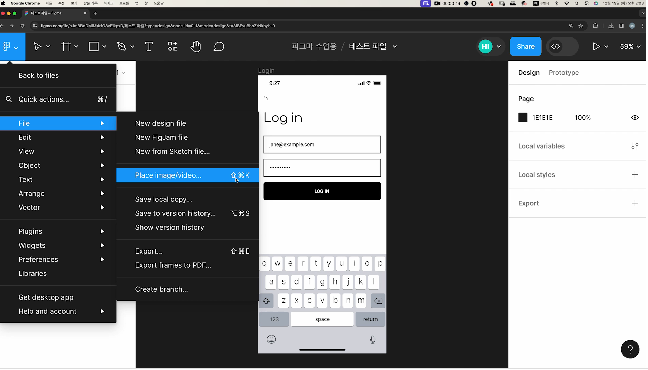Select the Comment tool
The image size is (648, 370).
click(x=219, y=47)
